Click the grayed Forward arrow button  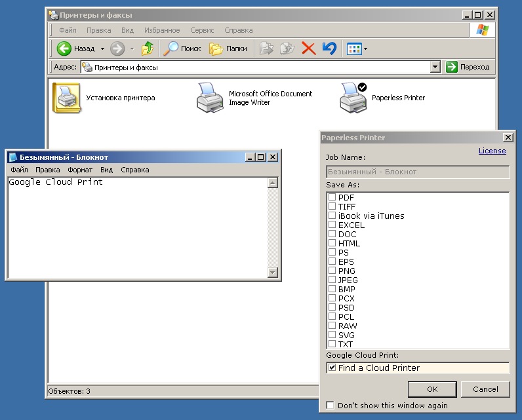pyautogui.click(x=117, y=48)
